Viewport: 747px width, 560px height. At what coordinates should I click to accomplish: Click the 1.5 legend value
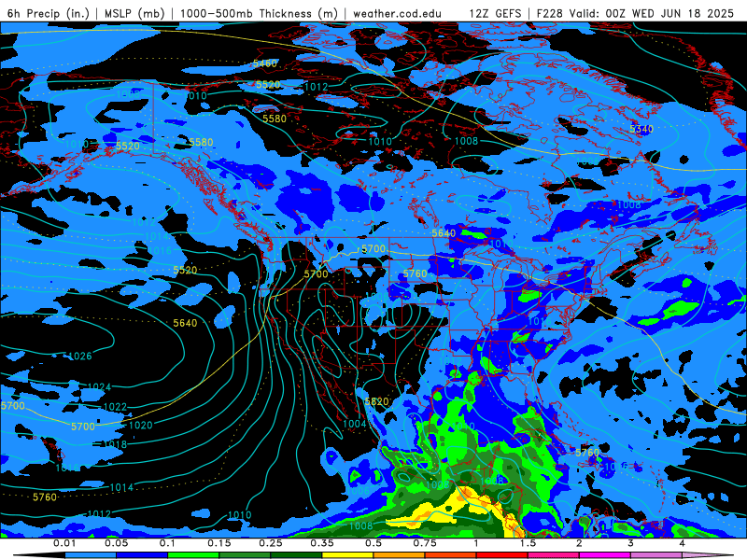coord(528,543)
